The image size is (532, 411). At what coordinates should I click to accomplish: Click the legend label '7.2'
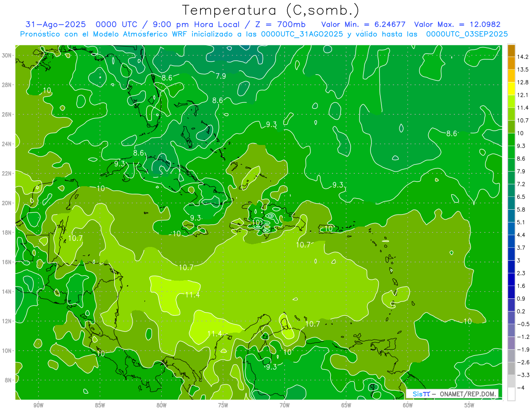pos(521,184)
